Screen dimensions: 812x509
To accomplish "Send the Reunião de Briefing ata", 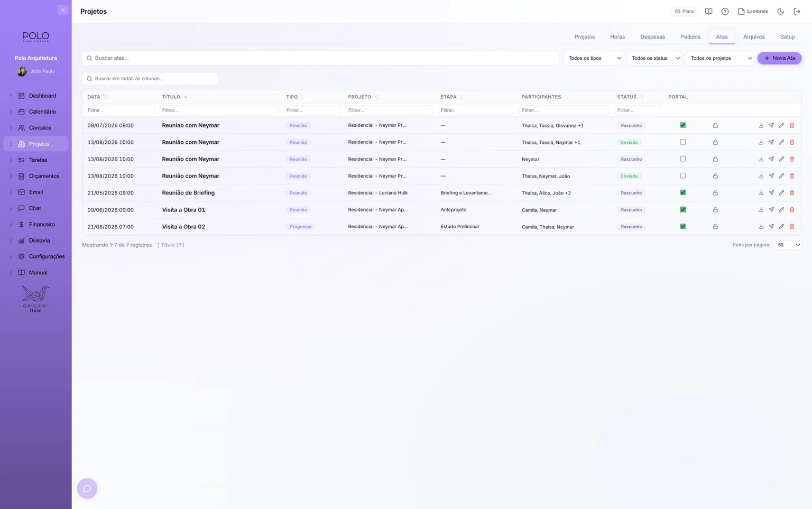I will point(771,193).
